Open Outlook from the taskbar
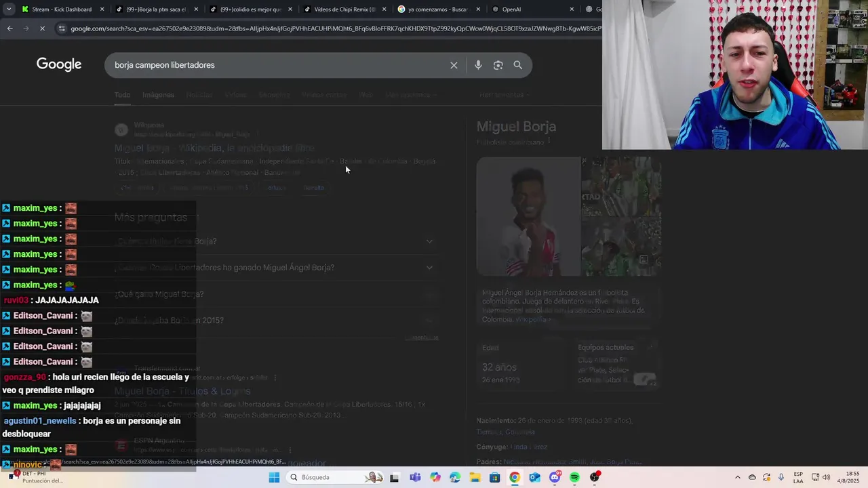 point(535,477)
